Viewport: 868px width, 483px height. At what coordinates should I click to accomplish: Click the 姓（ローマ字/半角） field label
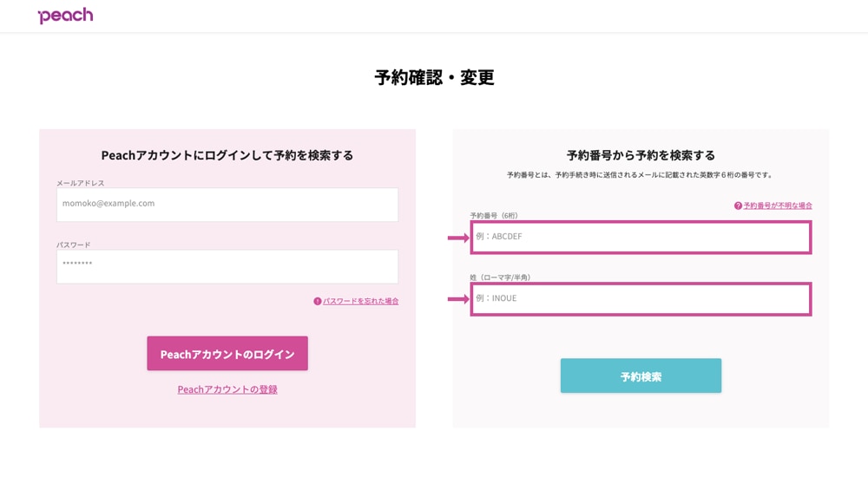pos(501,277)
